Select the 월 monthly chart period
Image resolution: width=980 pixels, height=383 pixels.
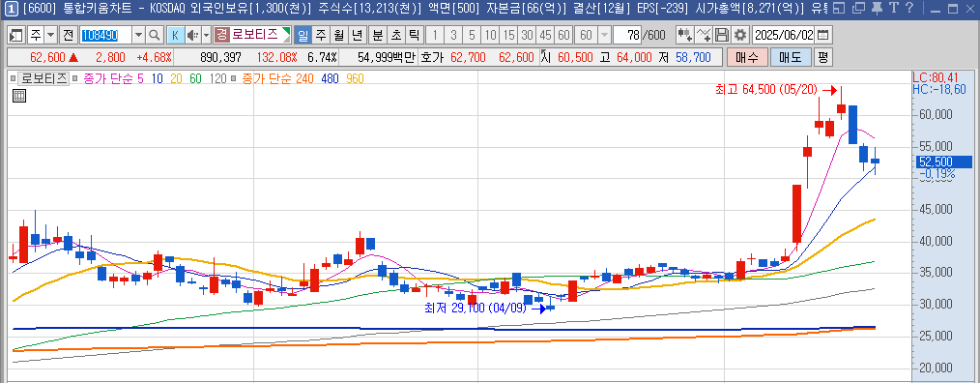tap(338, 35)
